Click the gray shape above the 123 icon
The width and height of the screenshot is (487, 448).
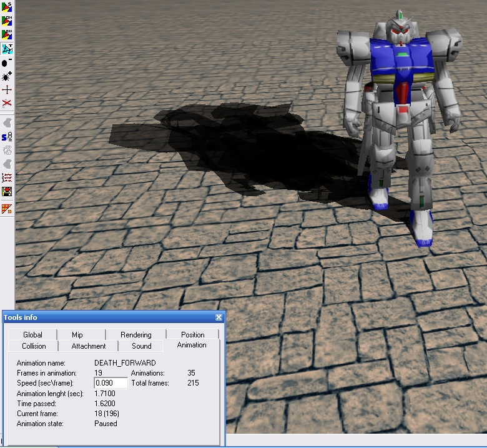pyautogui.click(x=7, y=164)
